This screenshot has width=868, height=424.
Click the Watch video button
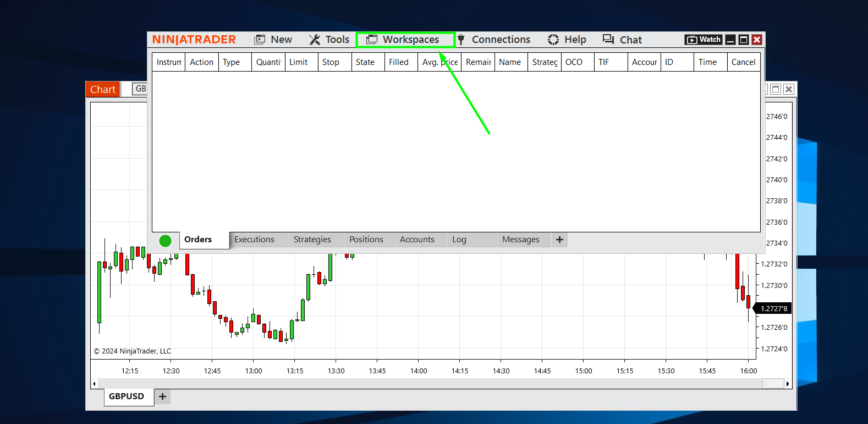coord(704,40)
